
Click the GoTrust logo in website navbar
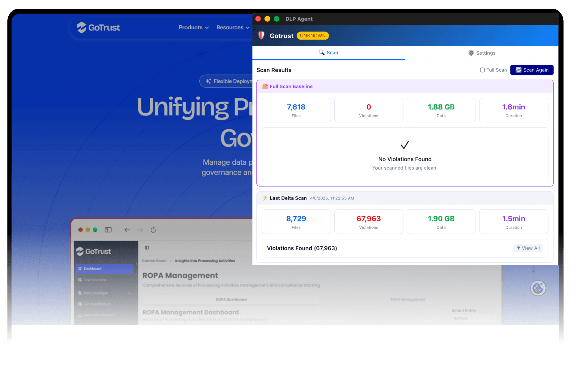[98, 27]
